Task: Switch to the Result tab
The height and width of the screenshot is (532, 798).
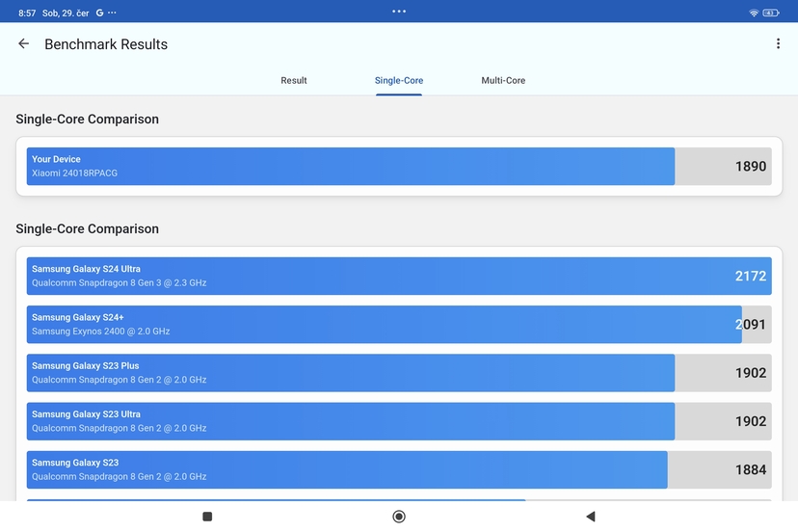Action: tap(294, 81)
